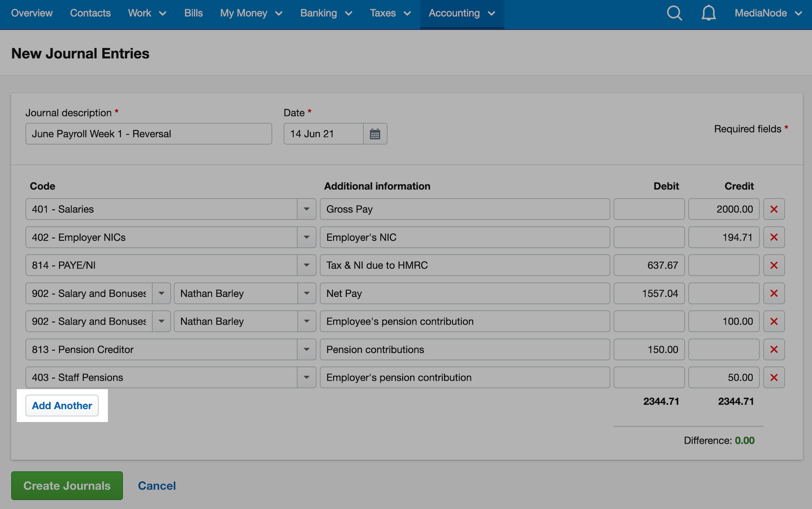Viewport: 812px width, 509px height.
Task: Click empty debit field on Employer's pension contribution row
Action: coord(649,377)
